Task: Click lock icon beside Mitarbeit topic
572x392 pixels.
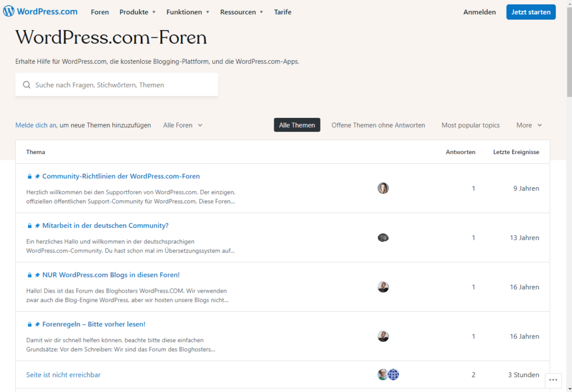Action: 30,226
